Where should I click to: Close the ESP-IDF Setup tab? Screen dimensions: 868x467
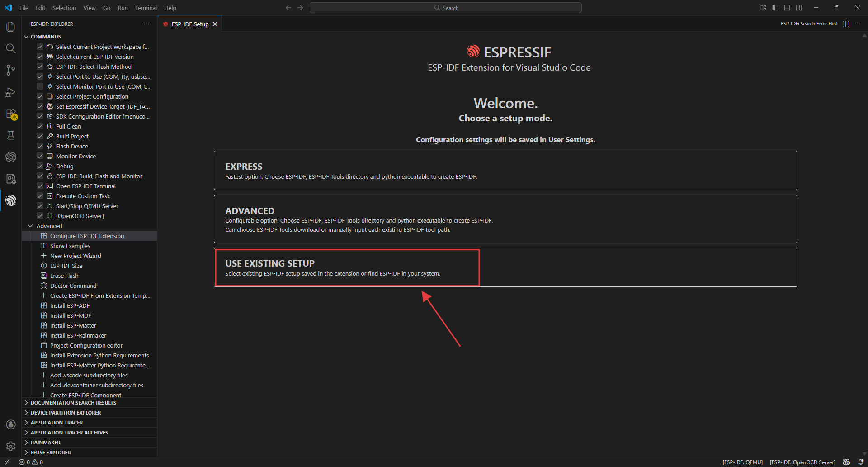(x=215, y=24)
